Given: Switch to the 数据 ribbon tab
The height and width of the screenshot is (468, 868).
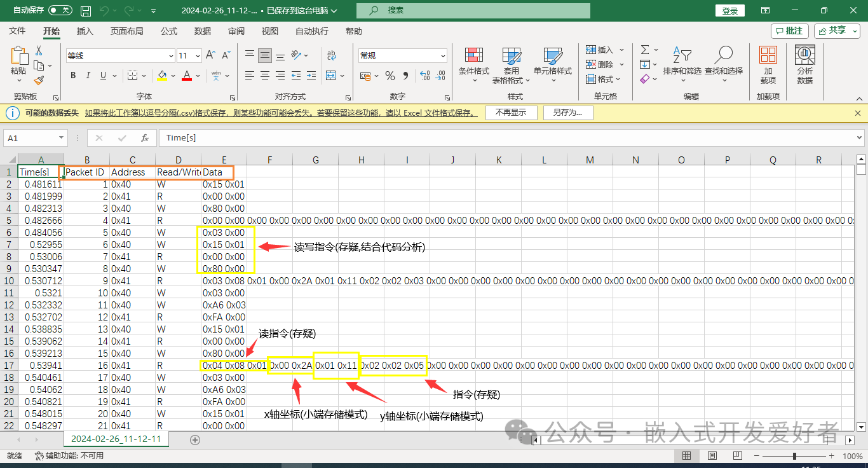Looking at the screenshot, I should [x=203, y=31].
